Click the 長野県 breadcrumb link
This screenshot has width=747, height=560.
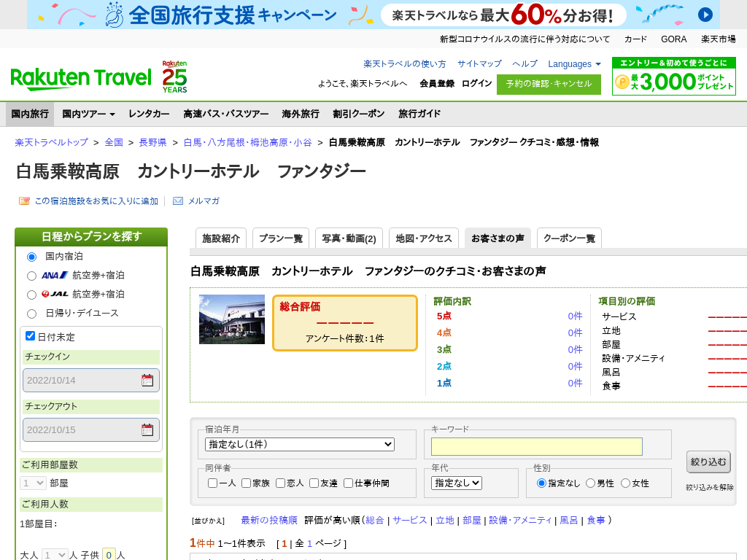(x=152, y=142)
